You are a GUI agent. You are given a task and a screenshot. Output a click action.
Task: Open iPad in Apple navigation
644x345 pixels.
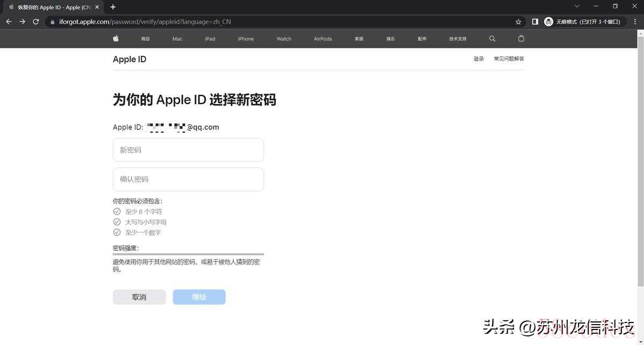(210, 39)
